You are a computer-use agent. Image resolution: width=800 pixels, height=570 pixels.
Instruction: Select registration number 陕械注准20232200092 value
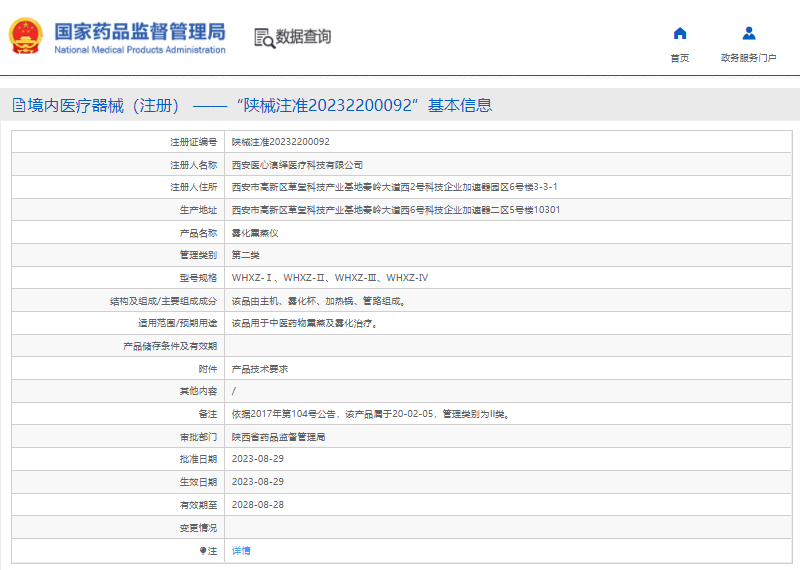(281, 142)
